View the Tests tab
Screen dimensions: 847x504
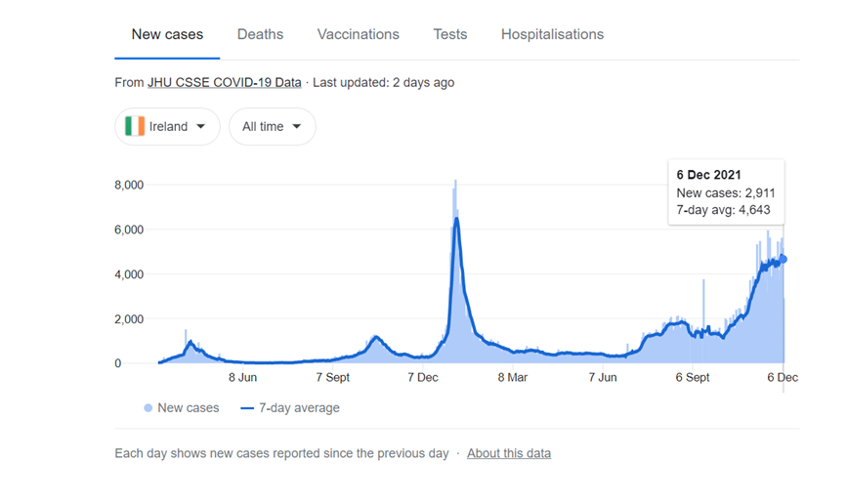pos(450,34)
